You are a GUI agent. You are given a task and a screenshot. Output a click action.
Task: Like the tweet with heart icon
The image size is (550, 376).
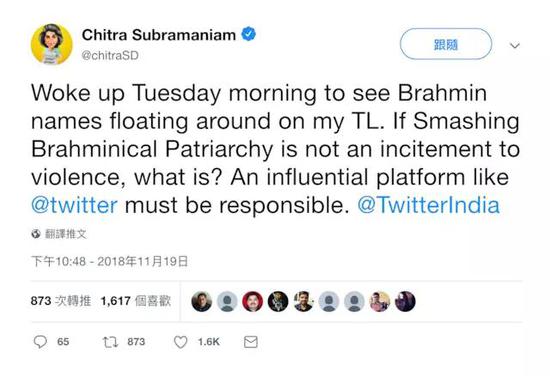pos(181,342)
